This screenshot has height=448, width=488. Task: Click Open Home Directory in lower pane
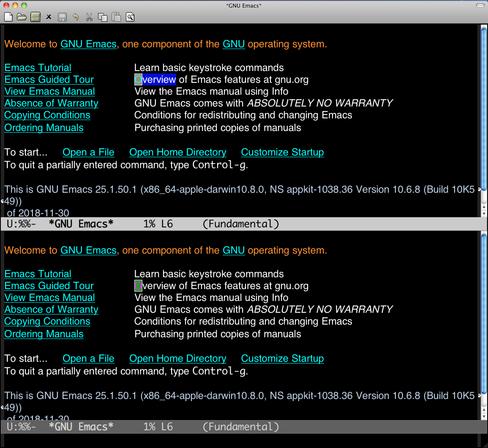click(x=178, y=359)
